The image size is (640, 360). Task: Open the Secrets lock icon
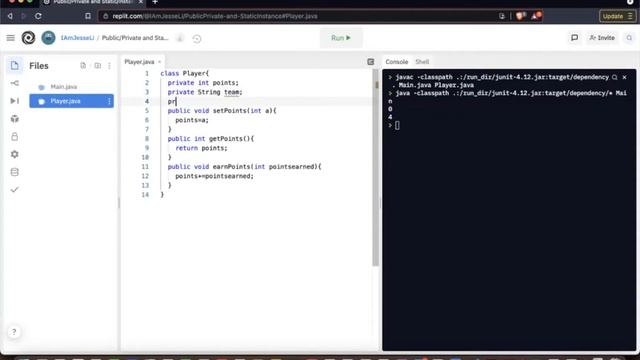tap(15, 137)
